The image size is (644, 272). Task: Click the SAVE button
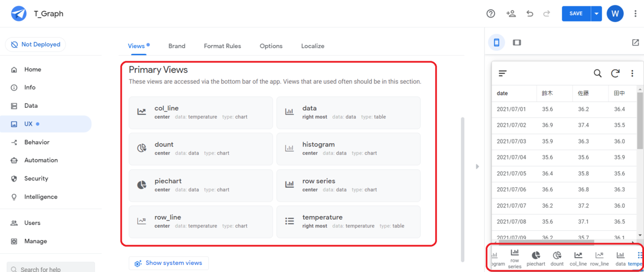[576, 13]
